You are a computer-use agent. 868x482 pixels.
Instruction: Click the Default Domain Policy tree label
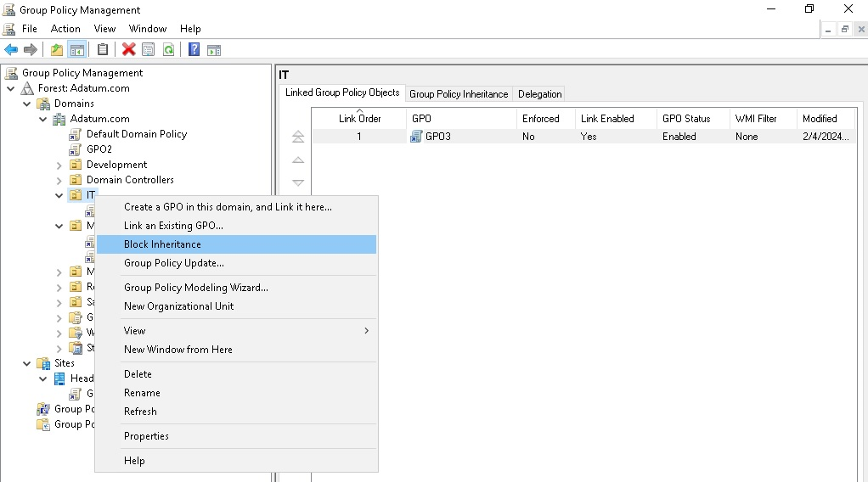pos(137,134)
